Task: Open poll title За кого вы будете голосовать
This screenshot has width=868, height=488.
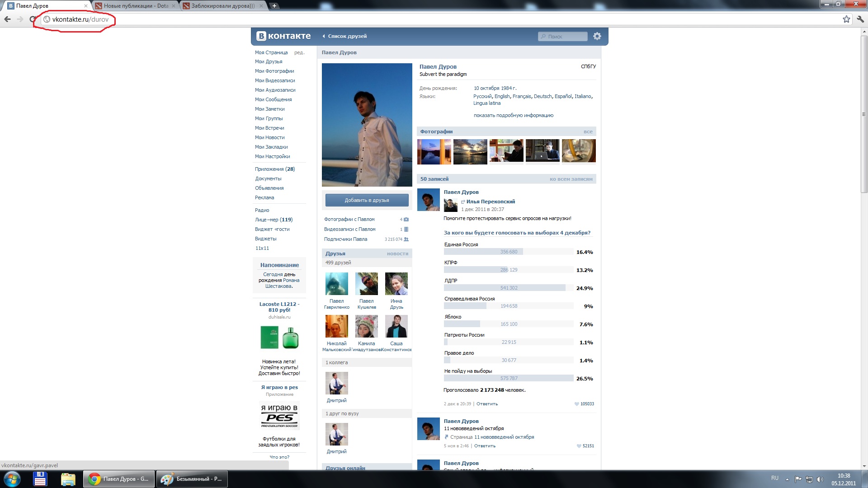Action: (x=517, y=233)
